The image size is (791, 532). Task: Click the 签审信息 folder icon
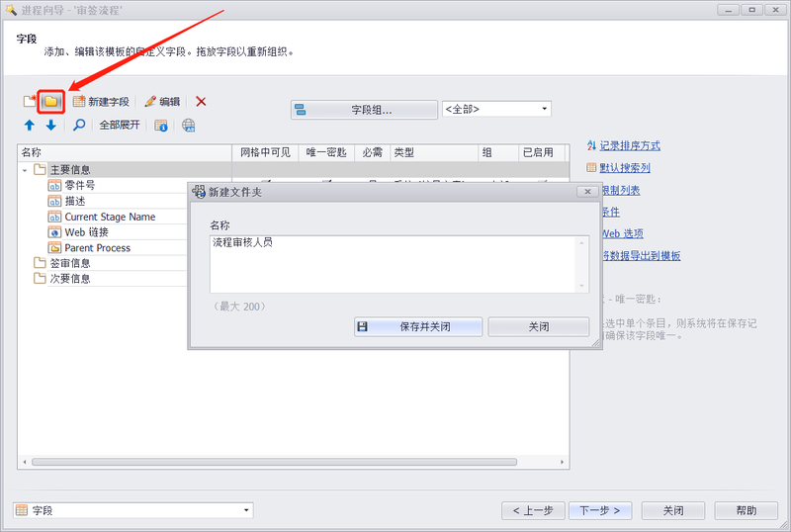pyautogui.click(x=40, y=262)
